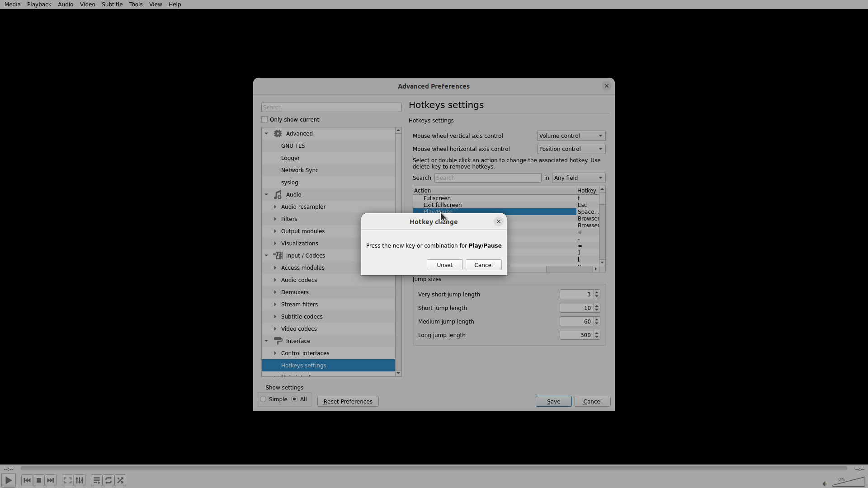Click the next track icon
This screenshot has height=488, width=868.
(51, 480)
